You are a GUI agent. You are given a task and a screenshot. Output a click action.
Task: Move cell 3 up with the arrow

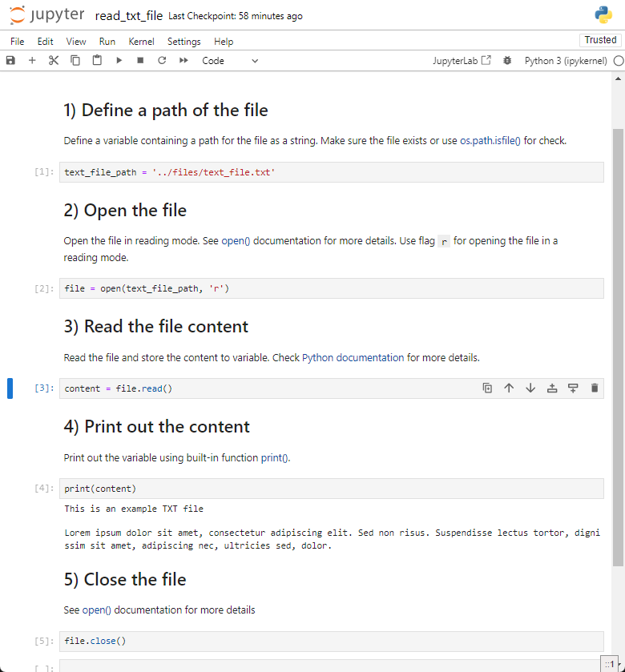point(509,388)
